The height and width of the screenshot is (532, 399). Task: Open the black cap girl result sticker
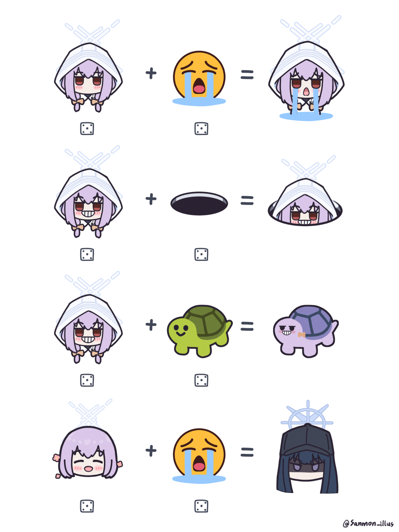(307, 447)
